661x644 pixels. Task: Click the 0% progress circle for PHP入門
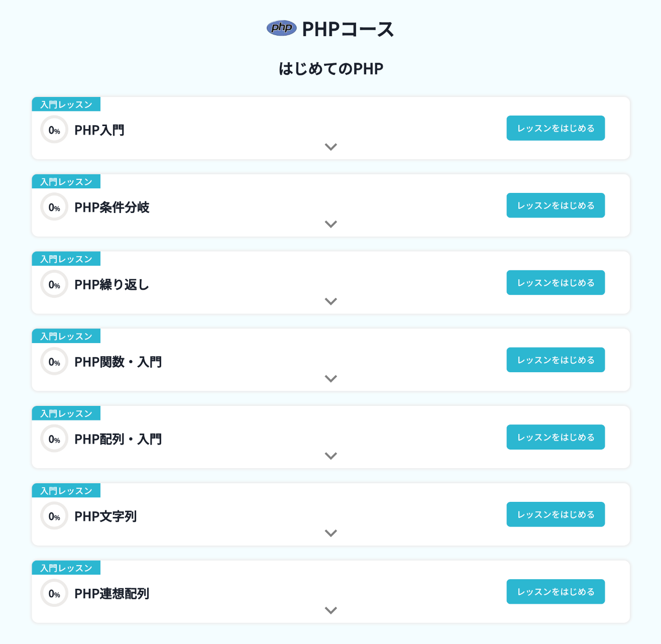click(54, 129)
